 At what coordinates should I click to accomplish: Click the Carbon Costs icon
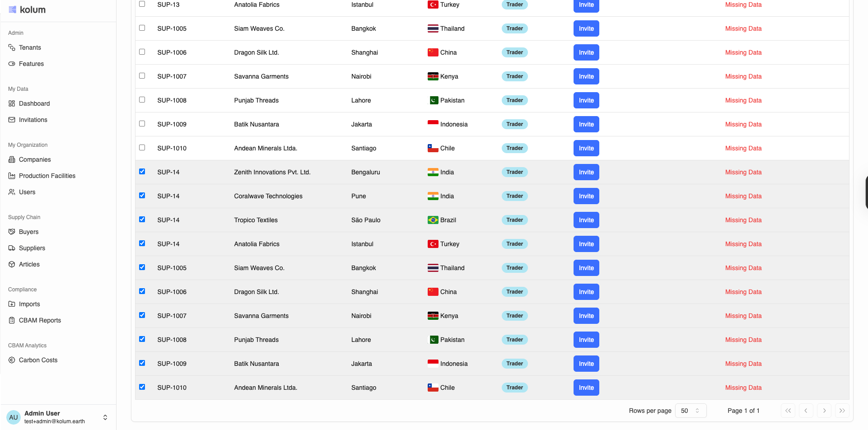(x=12, y=360)
